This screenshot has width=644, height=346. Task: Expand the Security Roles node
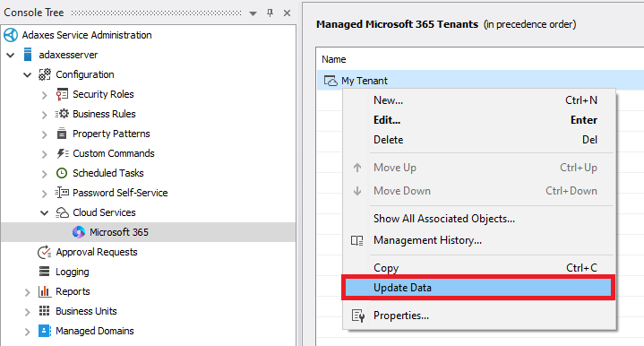(x=45, y=95)
